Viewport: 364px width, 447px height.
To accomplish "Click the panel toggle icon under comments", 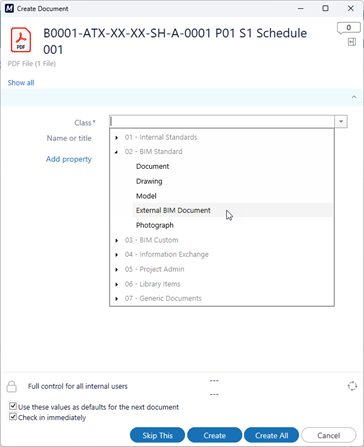I will [352, 42].
